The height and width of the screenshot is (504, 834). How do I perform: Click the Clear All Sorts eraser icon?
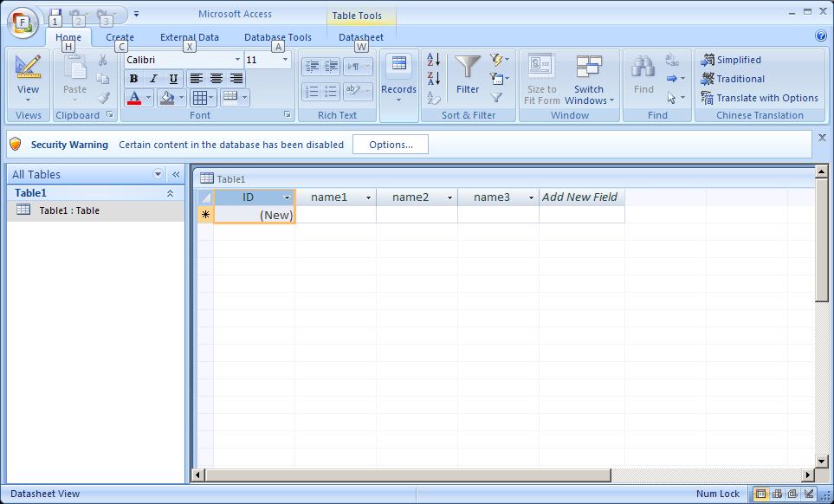pyautogui.click(x=434, y=98)
